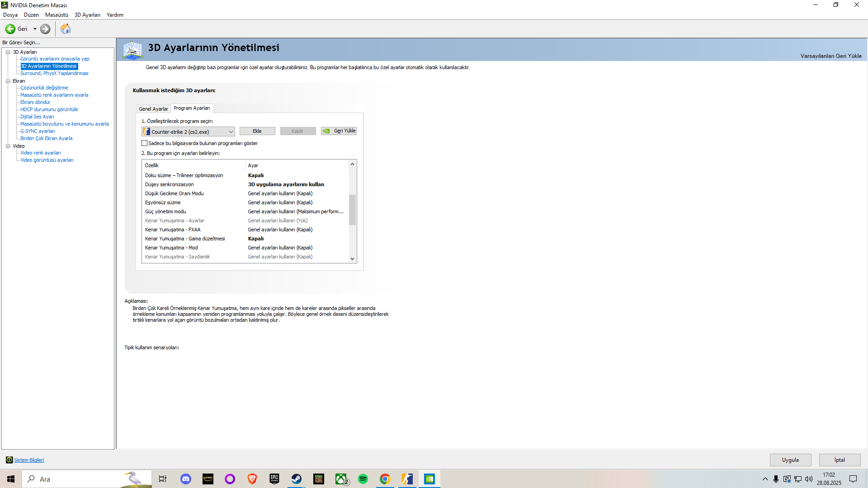Click the Geri Yükle button
Image resolution: width=868 pixels, height=488 pixels.
[x=339, y=131]
